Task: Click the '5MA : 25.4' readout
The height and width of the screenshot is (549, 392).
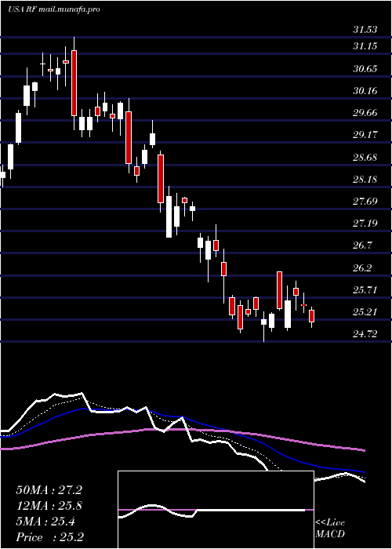Action: click(45, 522)
